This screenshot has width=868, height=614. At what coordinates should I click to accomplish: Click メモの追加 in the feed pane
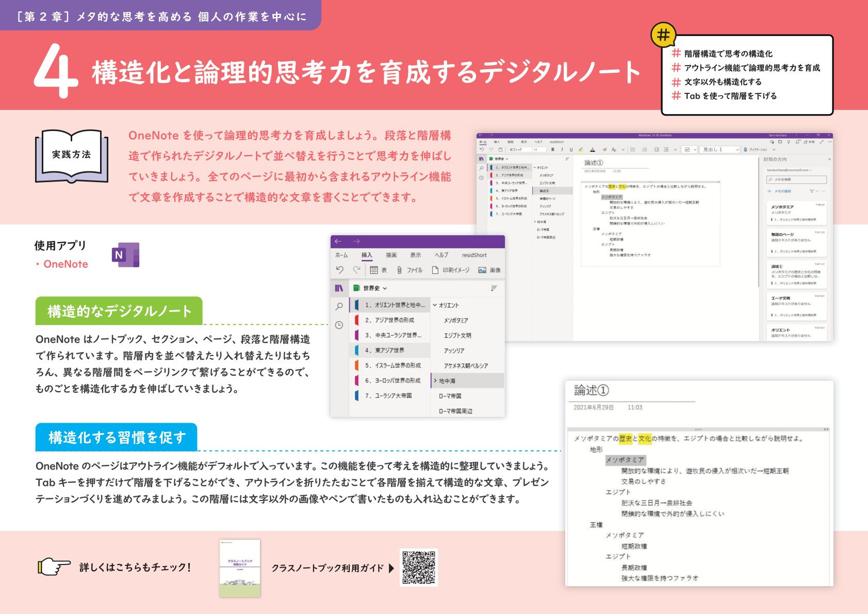click(x=780, y=191)
